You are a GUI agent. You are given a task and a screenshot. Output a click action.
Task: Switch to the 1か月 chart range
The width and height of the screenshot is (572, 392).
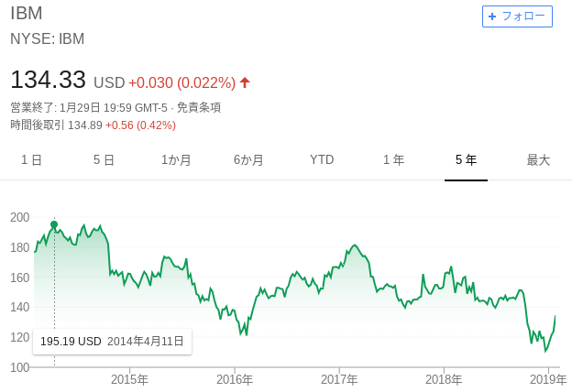click(176, 159)
